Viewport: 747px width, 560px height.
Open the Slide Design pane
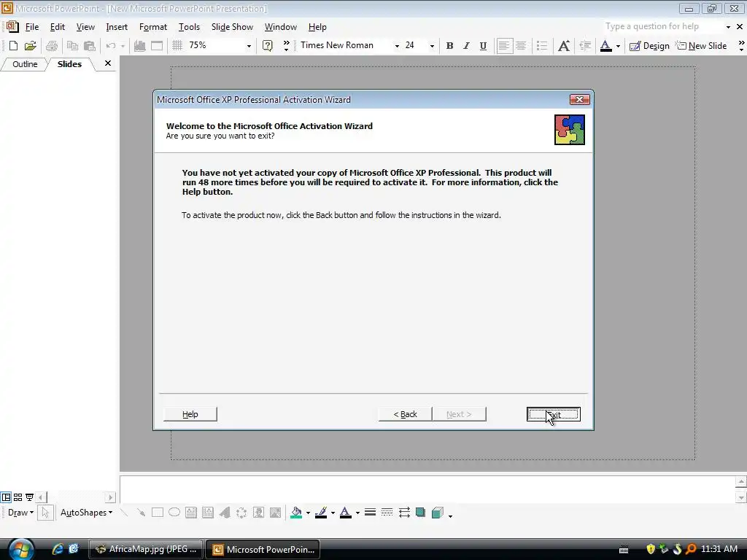[650, 46]
